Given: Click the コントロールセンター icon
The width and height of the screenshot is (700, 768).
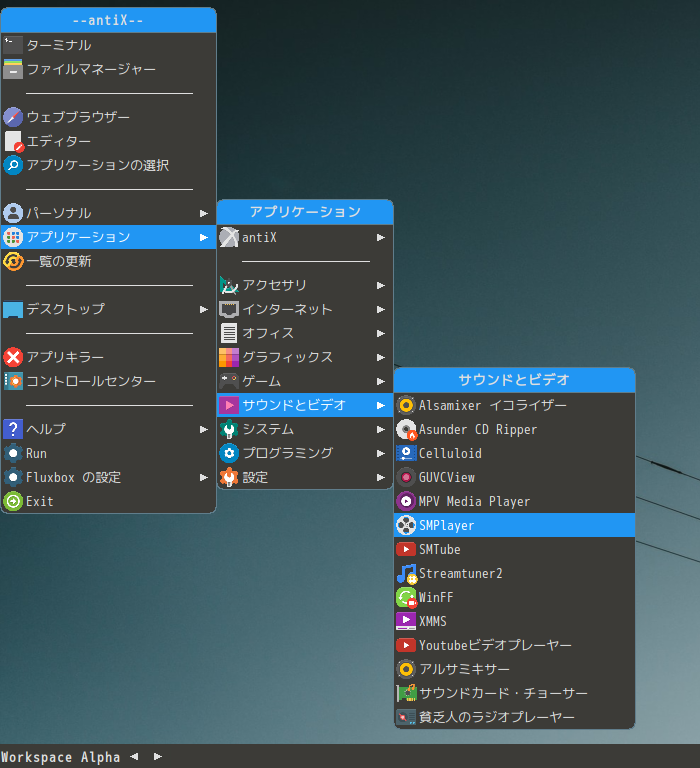Looking at the screenshot, I should [x=13, y=381].
